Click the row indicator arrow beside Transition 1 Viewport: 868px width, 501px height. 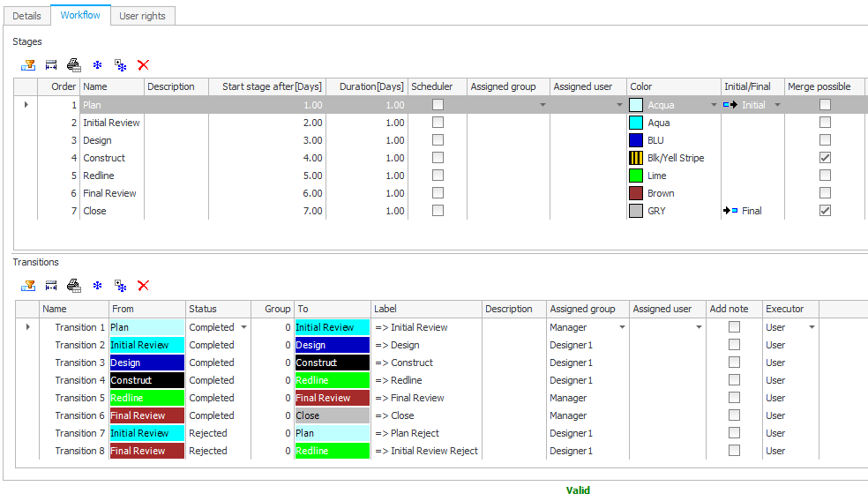(27, 327)
